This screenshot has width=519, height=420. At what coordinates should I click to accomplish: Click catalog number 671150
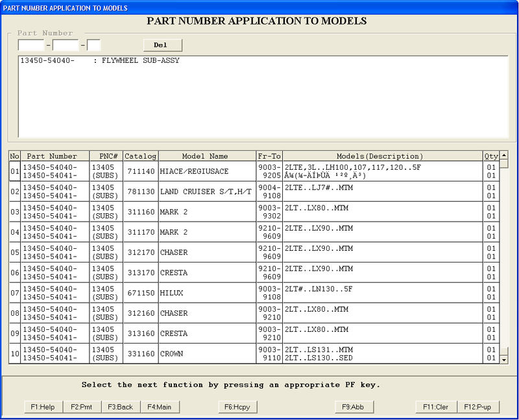[x=141, y=293]
